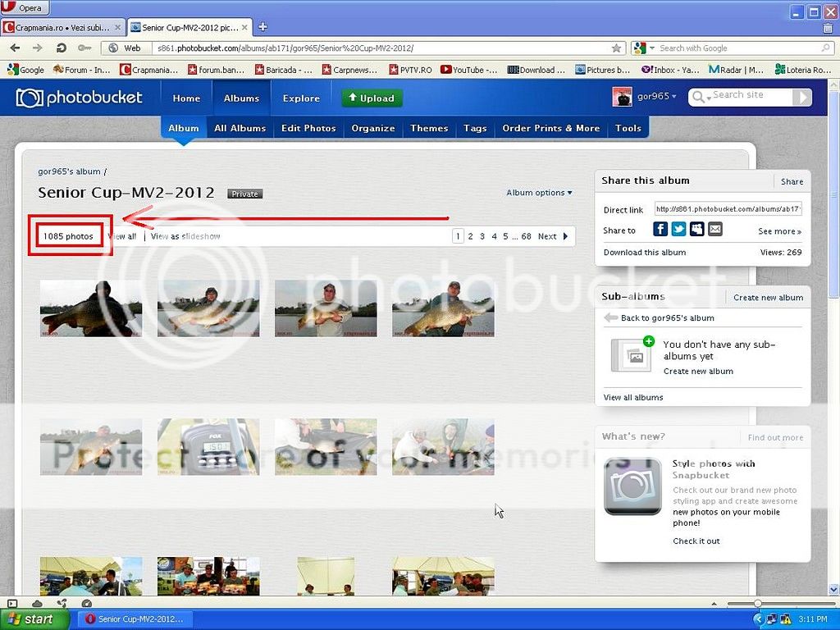The width and height of the screenshot is (840, 630).
Task: Share album to Twitter
Action: (x=678, y=230)
